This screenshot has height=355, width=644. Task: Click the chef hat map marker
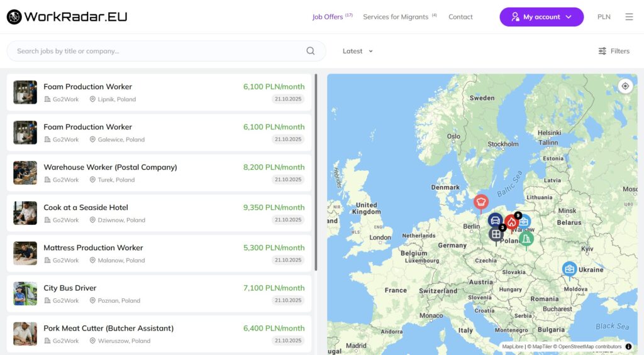coord(481,202)
